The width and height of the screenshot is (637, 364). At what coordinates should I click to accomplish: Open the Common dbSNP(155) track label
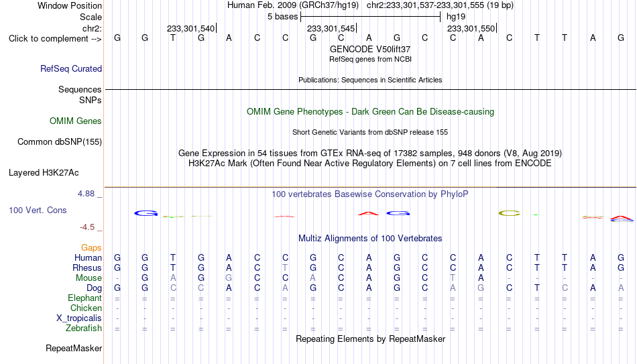tap(59, 142)
